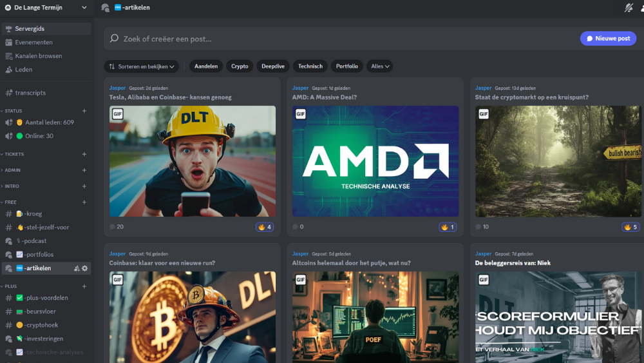Open the -stel-jezelf-voor channel

click(46, 228)
